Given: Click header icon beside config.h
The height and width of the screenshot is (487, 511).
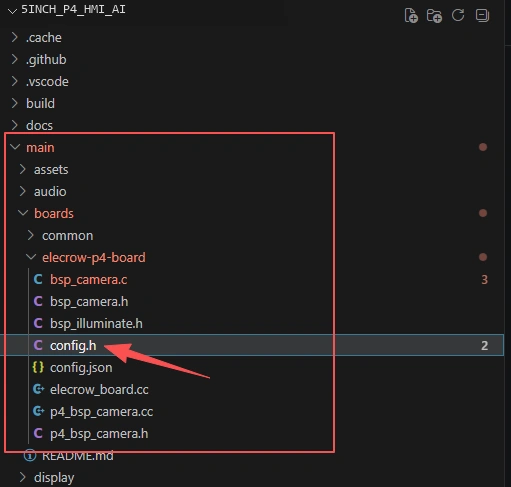Looking at the screenshot, I should (x=38, y=345).
